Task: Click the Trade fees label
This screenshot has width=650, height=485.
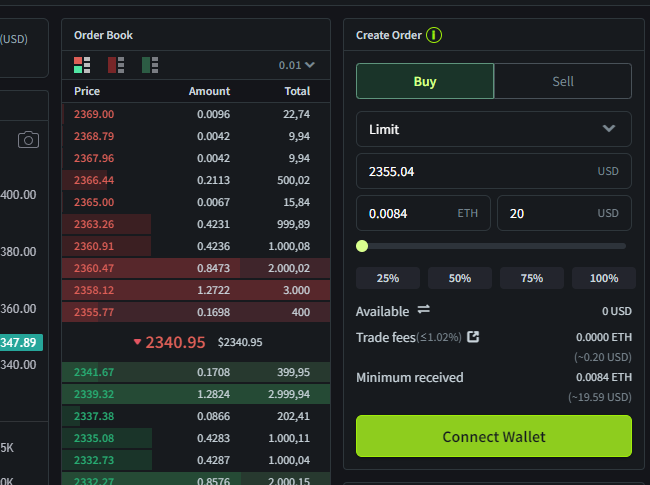Action: point(386,337)
